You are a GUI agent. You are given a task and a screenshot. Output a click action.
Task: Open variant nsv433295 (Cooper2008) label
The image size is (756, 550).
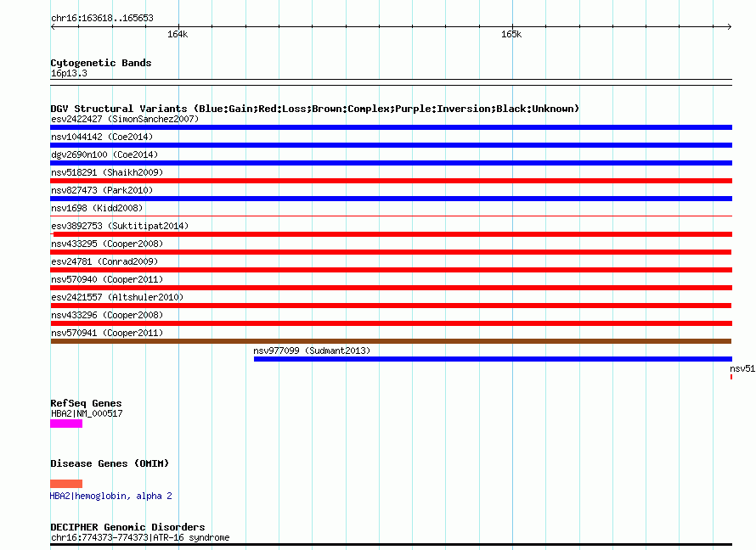tap(107, 244)
